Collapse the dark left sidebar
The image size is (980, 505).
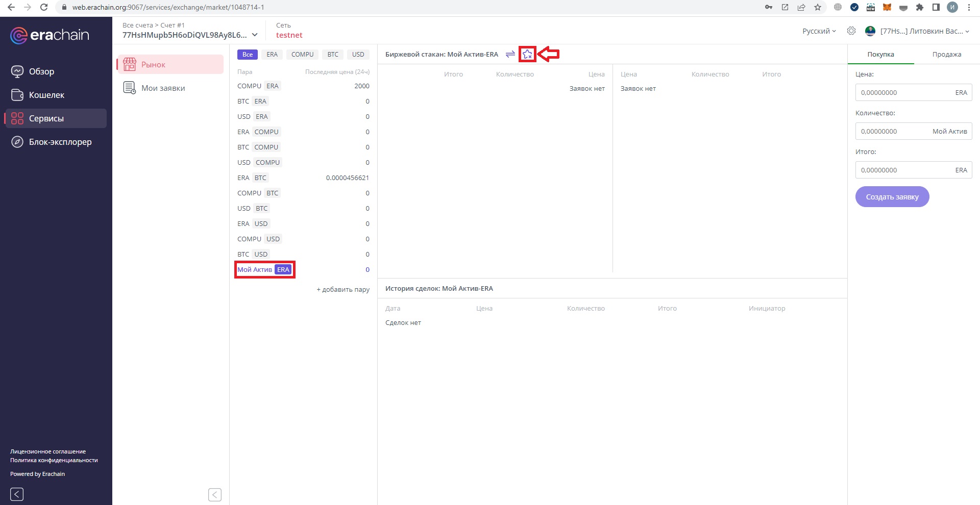click(x=17, y=494)
